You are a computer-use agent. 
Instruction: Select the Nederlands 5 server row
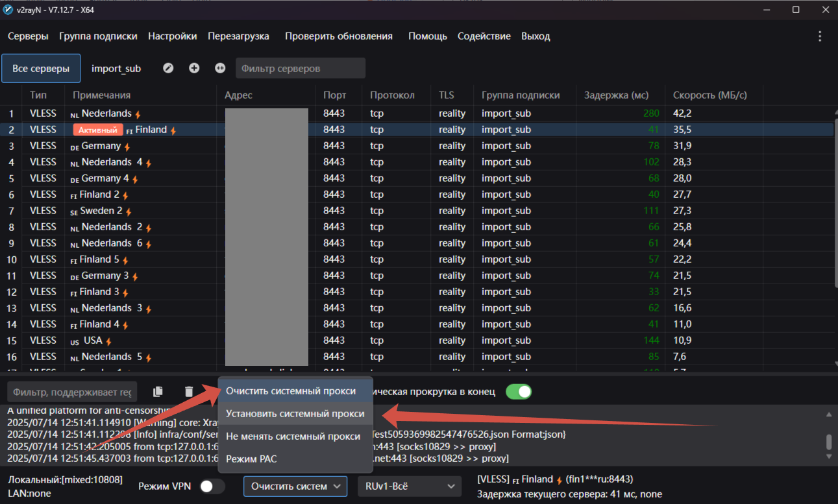(417, 357)
